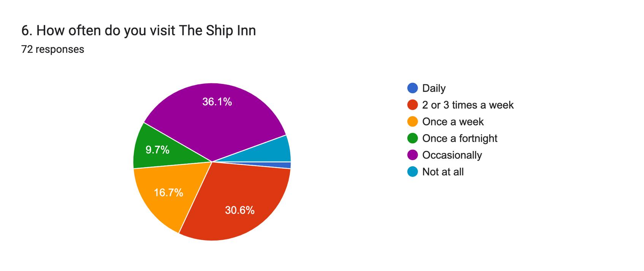Click the red legend dot for 2 or 3 times a week
This screenshot has height=271, width=644.
coord(412,105)
